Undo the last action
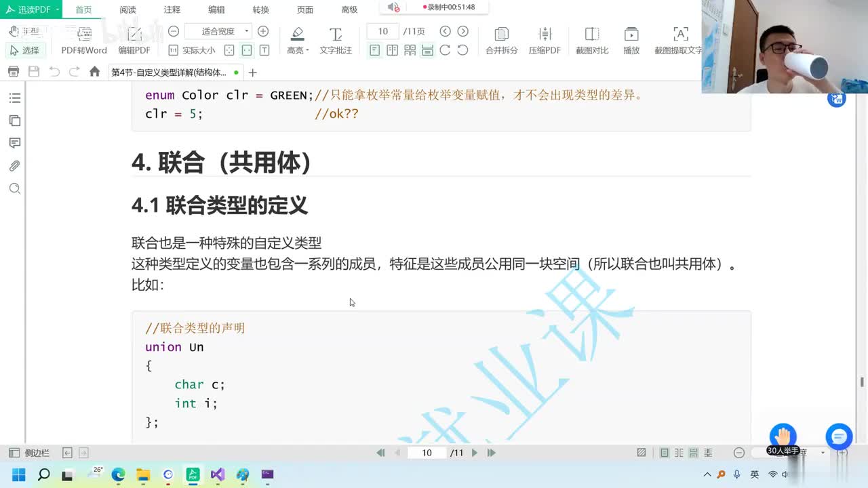868x488 pixels. pos(54,72)
